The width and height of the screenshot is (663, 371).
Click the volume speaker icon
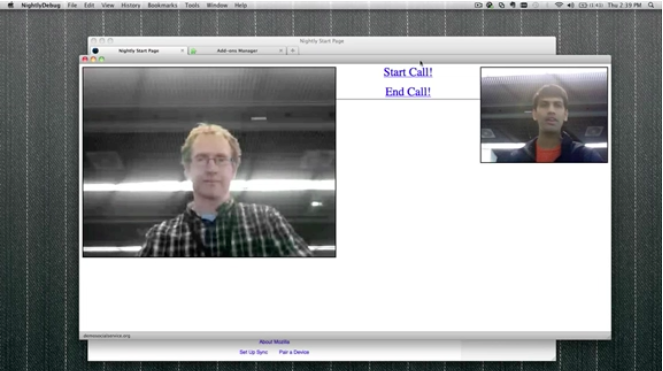click(570, 5)
